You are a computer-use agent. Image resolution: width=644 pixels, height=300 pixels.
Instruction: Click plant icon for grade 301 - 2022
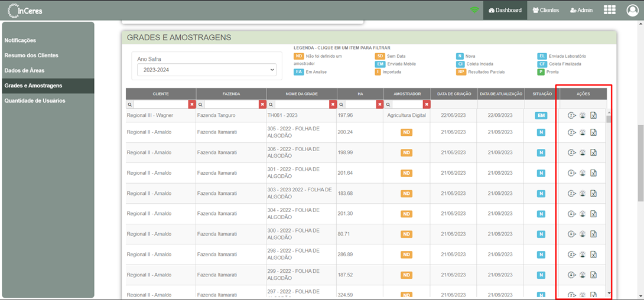[x=583, y=173]
